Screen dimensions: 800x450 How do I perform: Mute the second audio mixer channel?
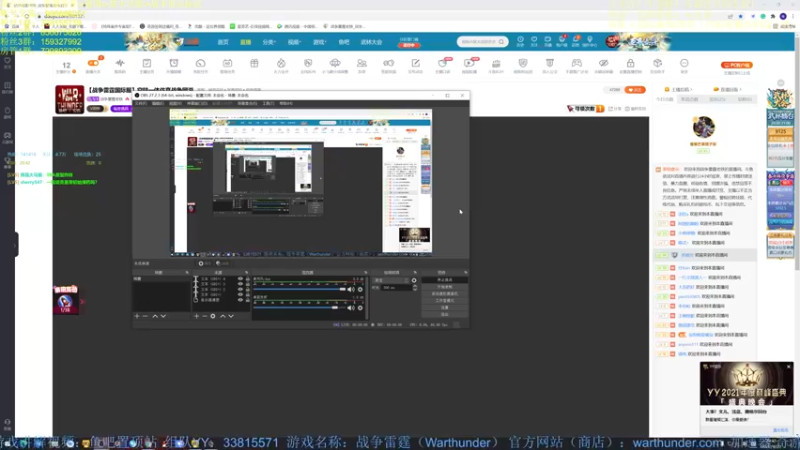[x=351, y=308]
